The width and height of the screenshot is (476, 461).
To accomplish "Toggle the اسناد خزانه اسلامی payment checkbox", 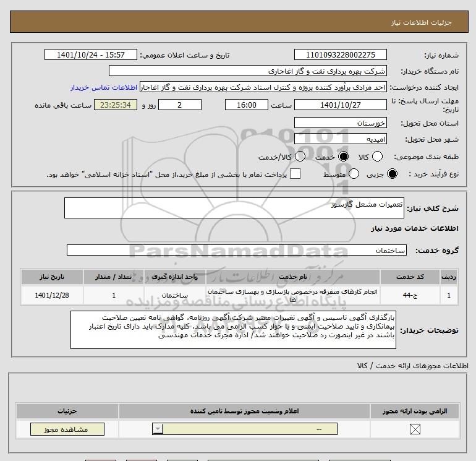I will point(295,174).
